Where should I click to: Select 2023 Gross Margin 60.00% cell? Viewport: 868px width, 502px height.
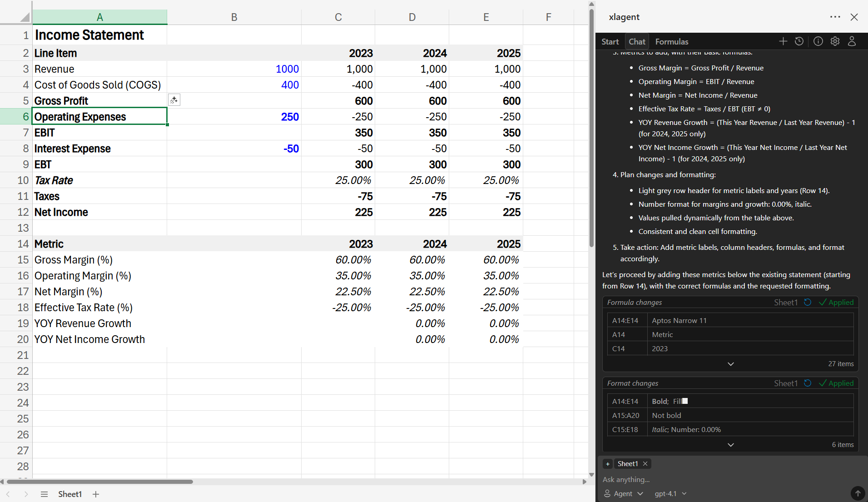(338, 259)
